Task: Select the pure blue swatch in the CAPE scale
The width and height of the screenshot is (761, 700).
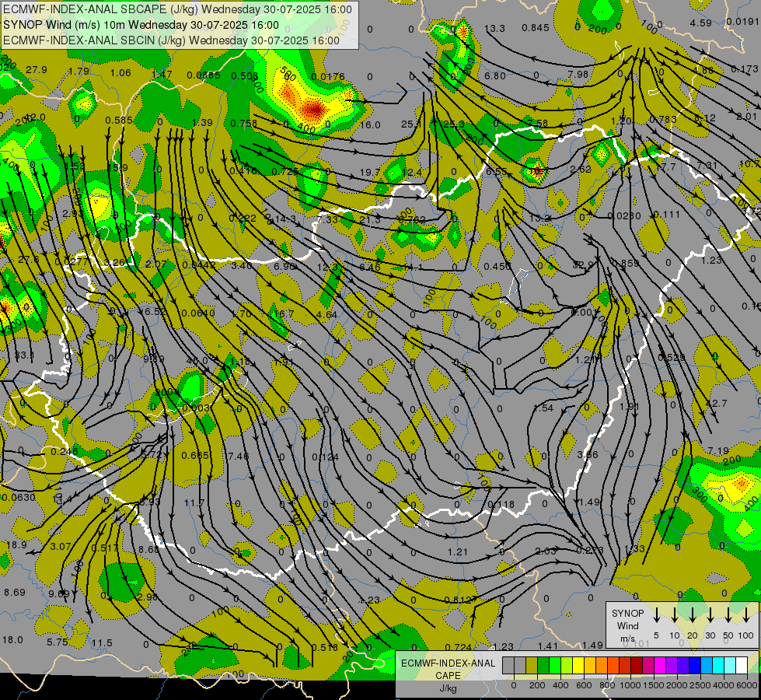Action: point(694,666)
